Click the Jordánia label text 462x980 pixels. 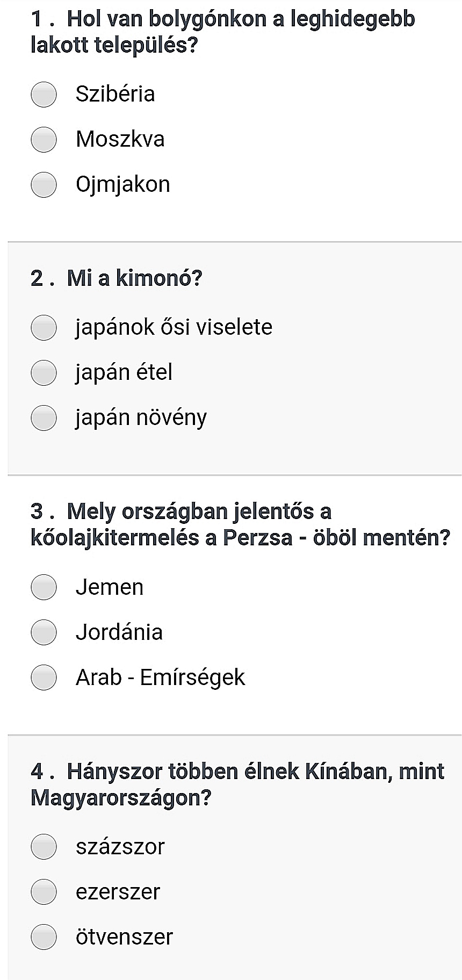[x=119, y=632]
